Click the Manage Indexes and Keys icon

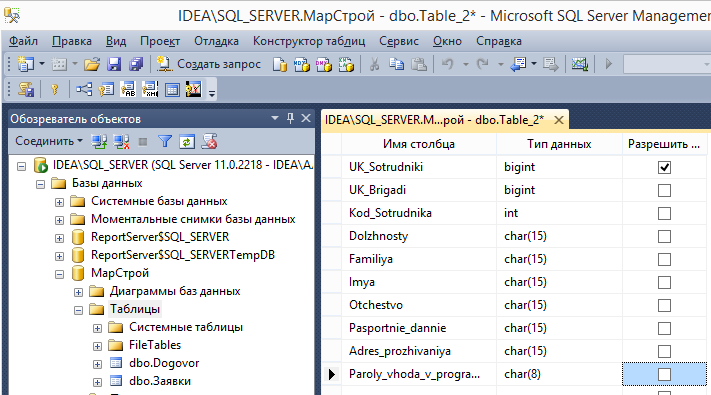click(x=106, y=89)
